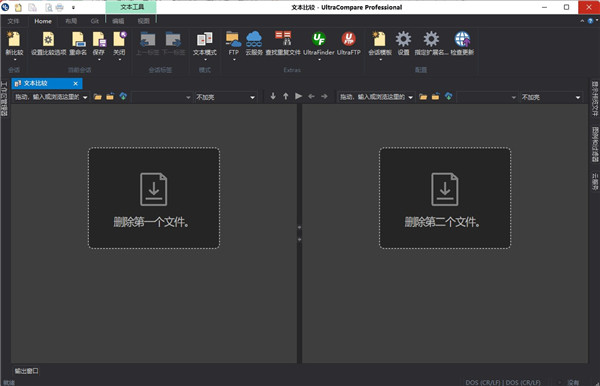The height and width of the screenshot is (386, 600).
Task: Expand the 会话模板 dropdown arrow
Action: [380, 60]
